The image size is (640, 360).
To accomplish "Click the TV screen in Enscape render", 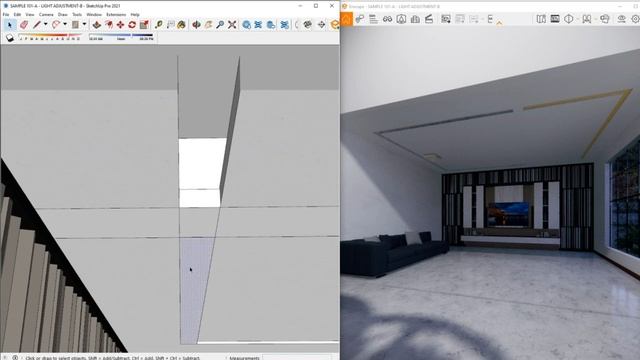I will click(x=508, y=214).
